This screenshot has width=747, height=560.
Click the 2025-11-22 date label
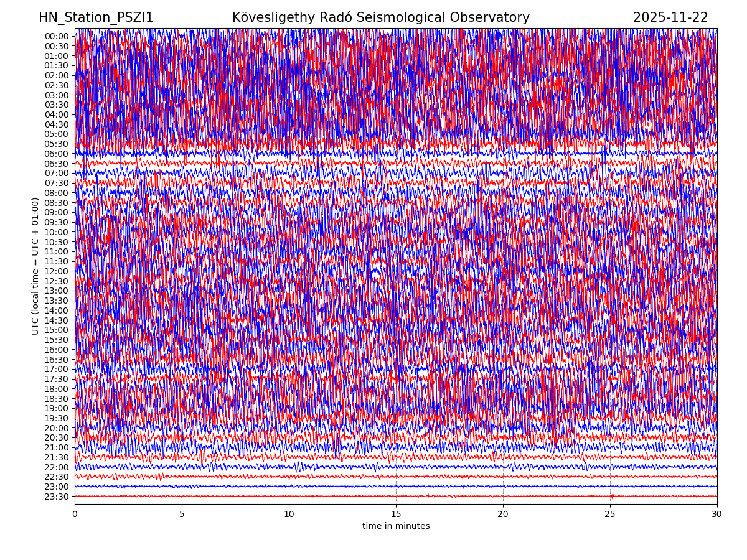coord(670,17)
